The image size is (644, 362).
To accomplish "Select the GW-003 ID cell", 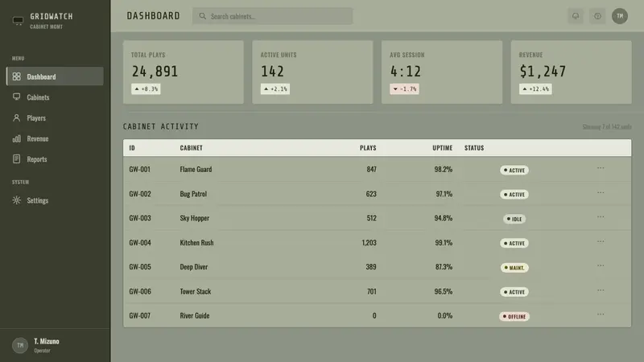I will pos(140,218).
